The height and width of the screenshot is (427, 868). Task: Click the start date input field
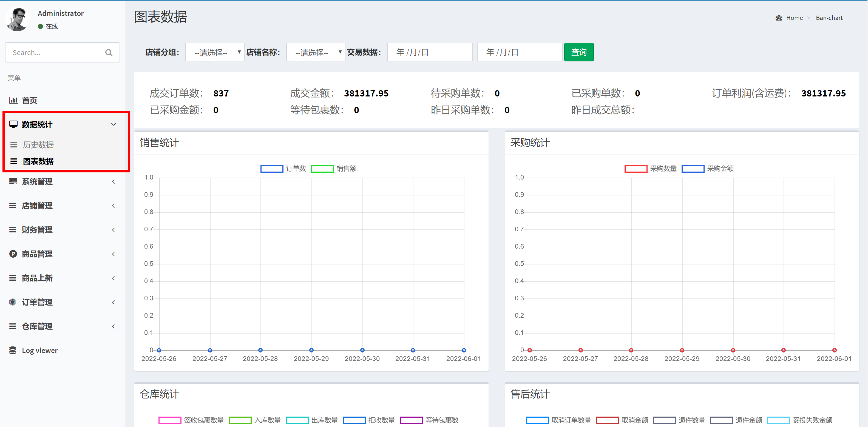point(429,52)
